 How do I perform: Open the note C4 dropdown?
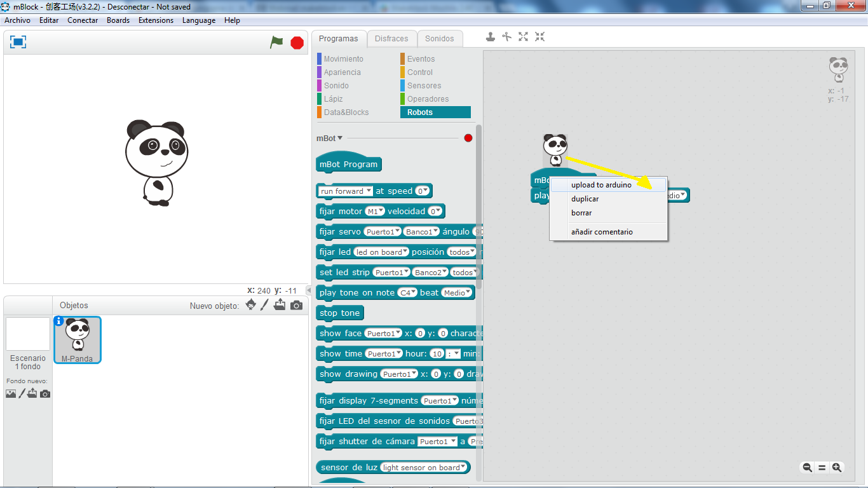pos(407,292)
